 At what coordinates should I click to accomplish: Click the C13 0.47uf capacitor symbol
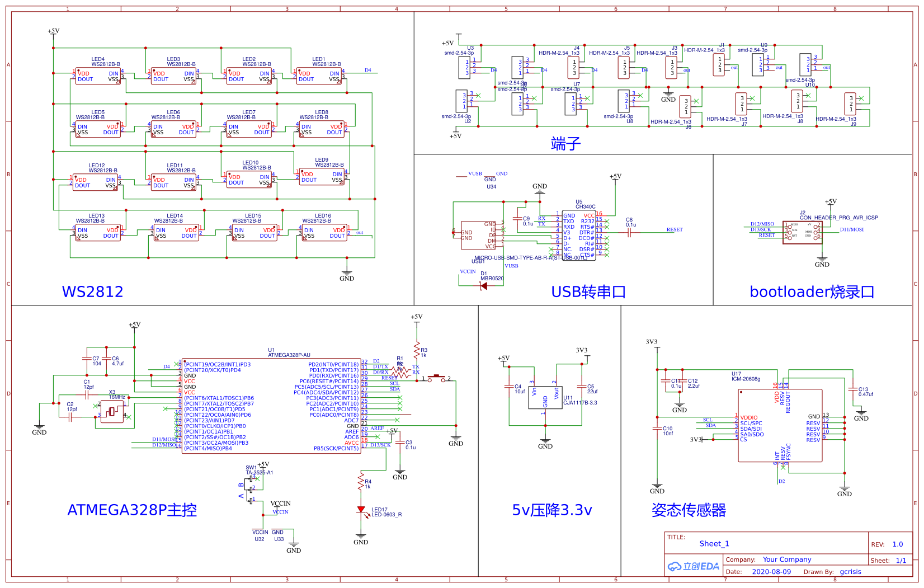coord(853,389)
